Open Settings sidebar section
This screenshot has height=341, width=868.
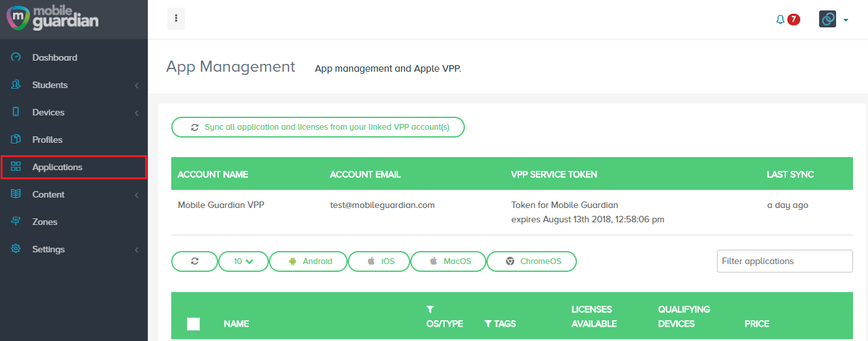coord(74,249)
